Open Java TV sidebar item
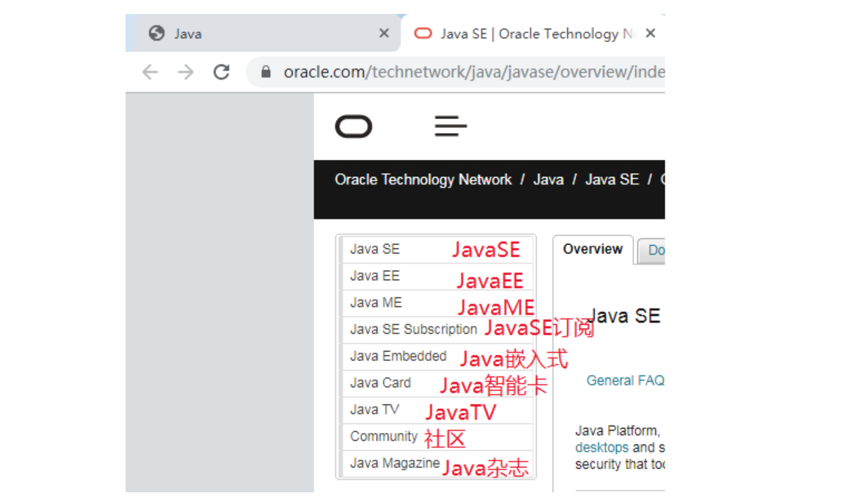 [x=437, y=409]
